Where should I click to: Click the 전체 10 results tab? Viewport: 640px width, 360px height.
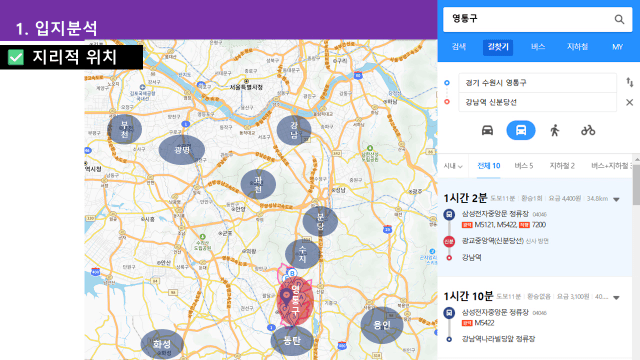[x=489, y=166]
